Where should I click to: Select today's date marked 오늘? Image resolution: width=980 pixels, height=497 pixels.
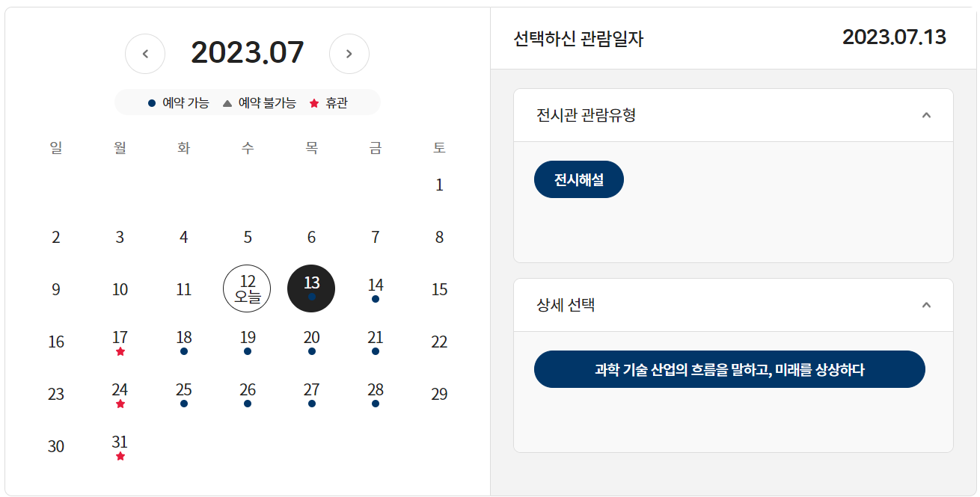(247, 288)
